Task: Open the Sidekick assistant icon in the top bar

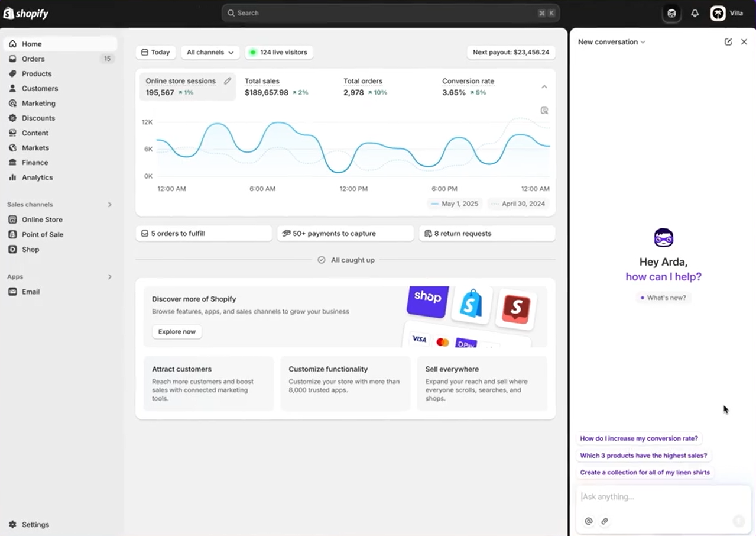Action: pyautogui.click(x=671, y=12)
